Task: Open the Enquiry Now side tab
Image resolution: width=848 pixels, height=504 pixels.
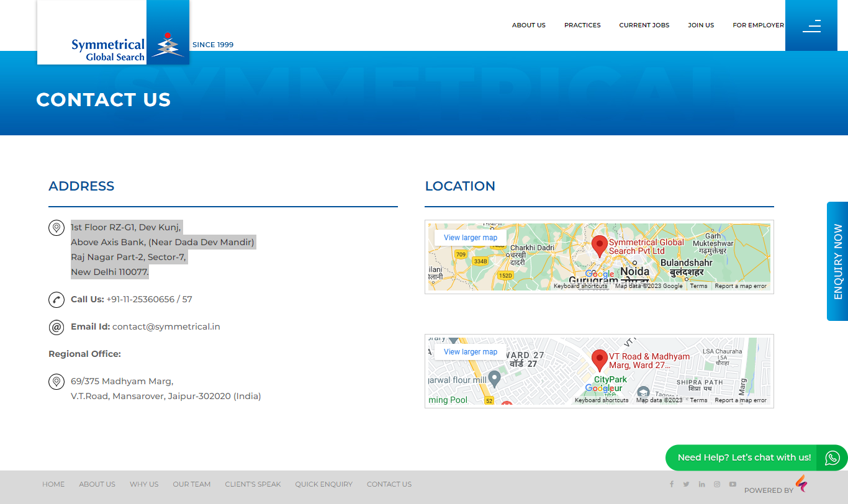Action: 837,261
